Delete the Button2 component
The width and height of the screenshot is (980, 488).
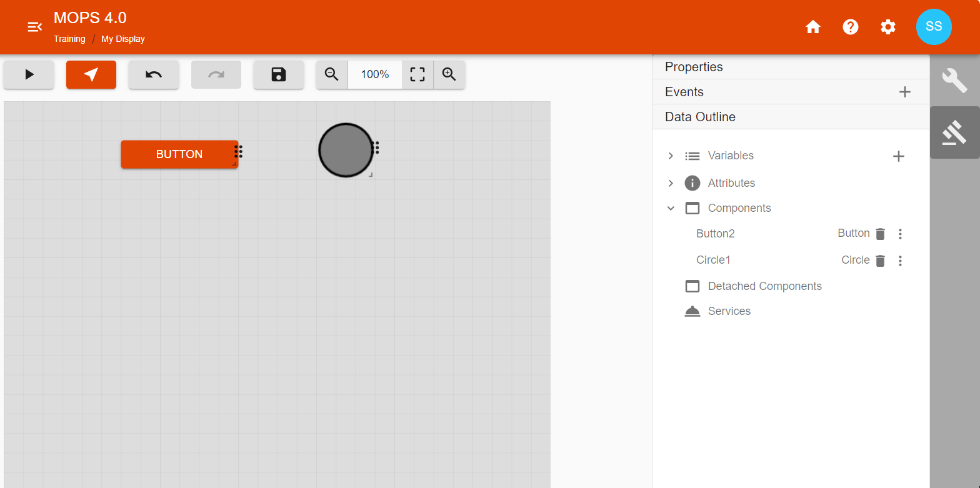(880, 234)
